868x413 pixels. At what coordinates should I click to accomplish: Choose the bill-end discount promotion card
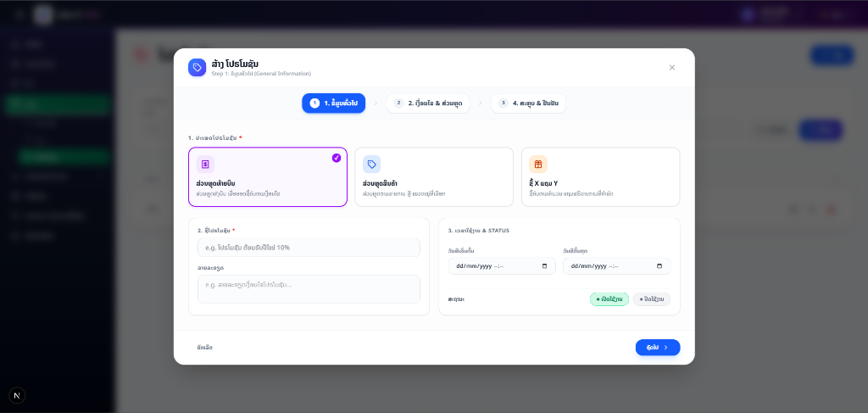coord(267,176)
